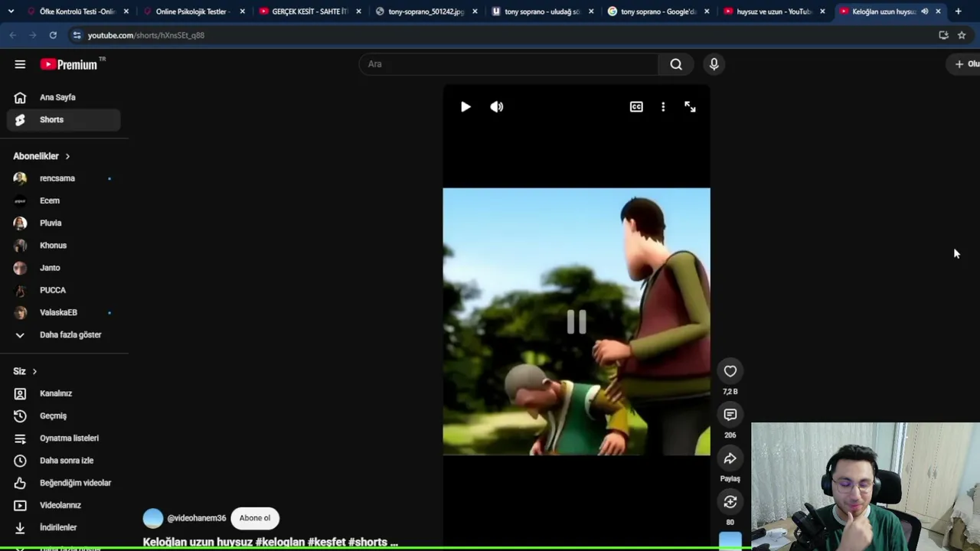Click the #keşfet hashtag in the title
This screenshot has width=980, height=551.
327,542
